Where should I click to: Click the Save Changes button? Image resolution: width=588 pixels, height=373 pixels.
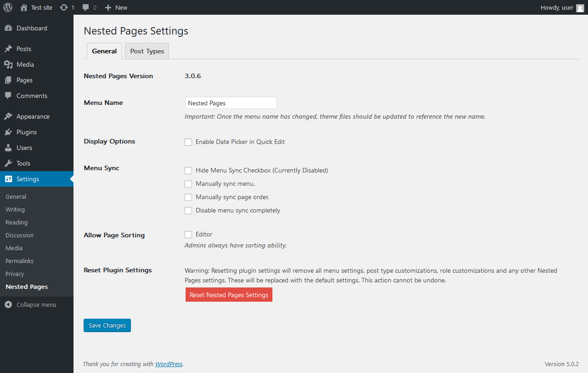[x=107, y=325]
